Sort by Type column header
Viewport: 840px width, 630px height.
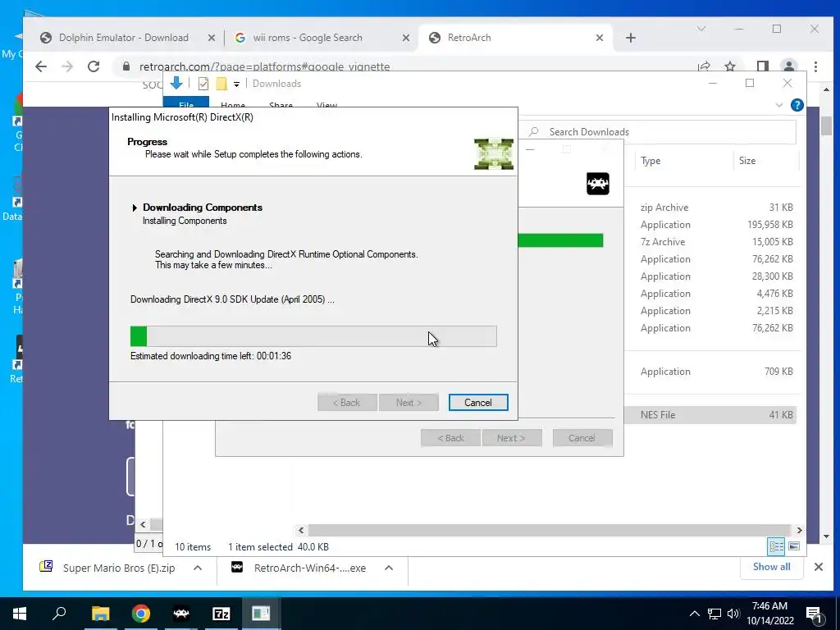tap(651, 161)
